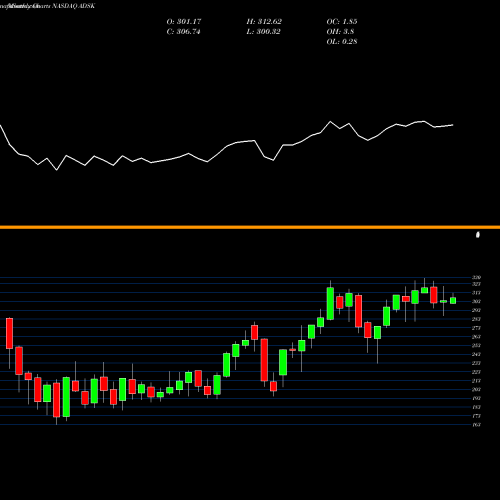Click the end point of the white line chart
Screen dimensions: 500x500
click(453, 125)
